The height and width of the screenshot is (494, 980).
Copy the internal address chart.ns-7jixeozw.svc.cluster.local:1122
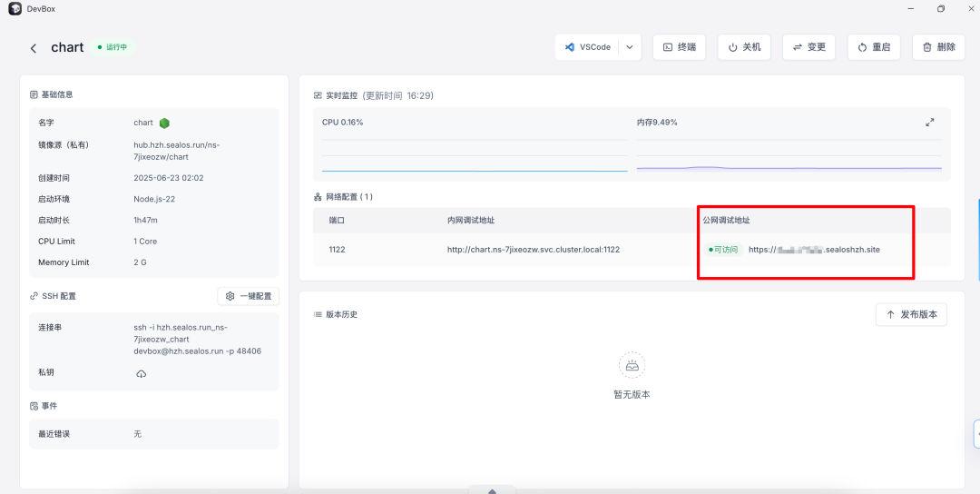click(x=534, y=250)
